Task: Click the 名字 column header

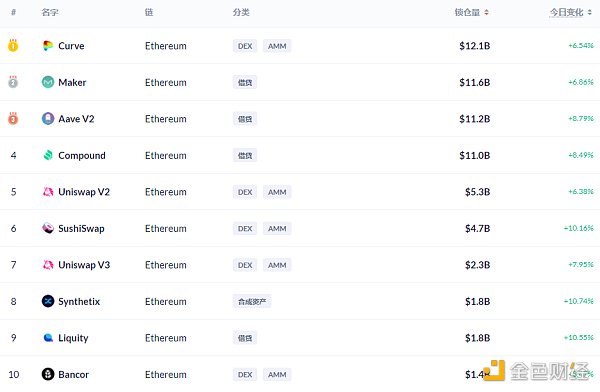Action: coord(50,12)
